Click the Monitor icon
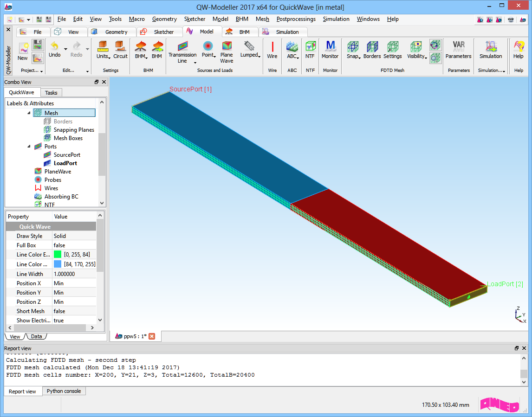532x417 pixels. click(330, 46)
